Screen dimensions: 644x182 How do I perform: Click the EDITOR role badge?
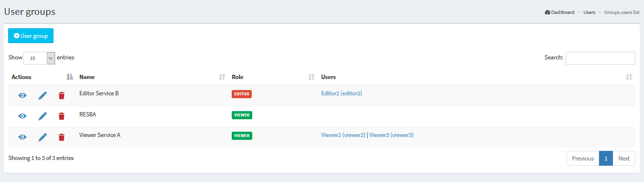(x=242, y=94)
